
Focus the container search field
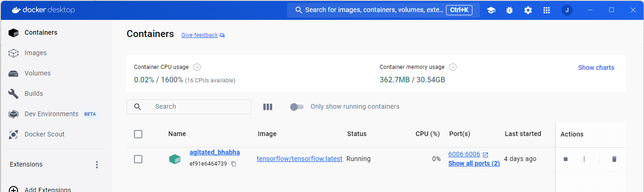coord(189,107)
